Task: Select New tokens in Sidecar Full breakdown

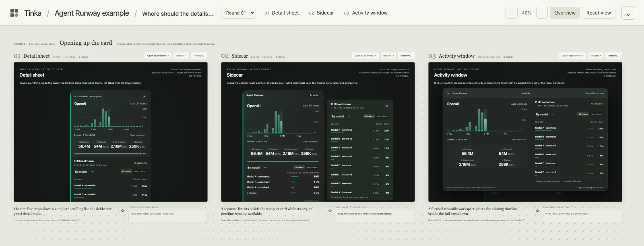Action: pos(382,116)
